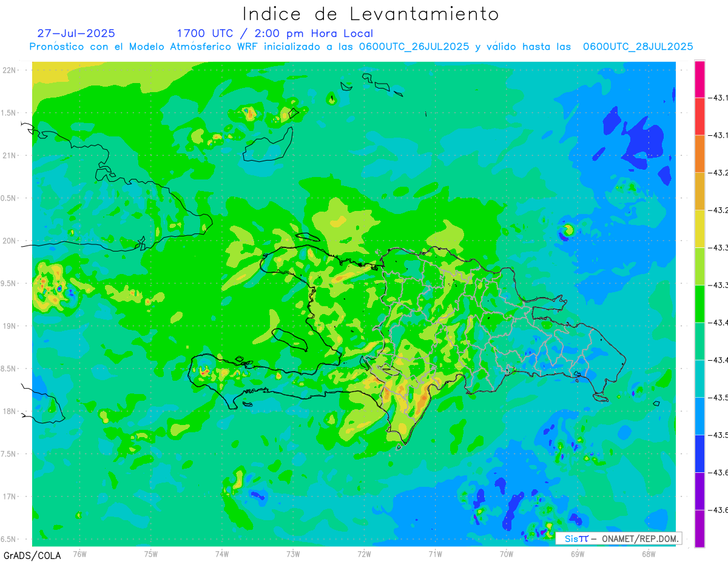Click the '72W' longitude label
Viewport: 728px width, 562px height.
click(x=364, y=554)
